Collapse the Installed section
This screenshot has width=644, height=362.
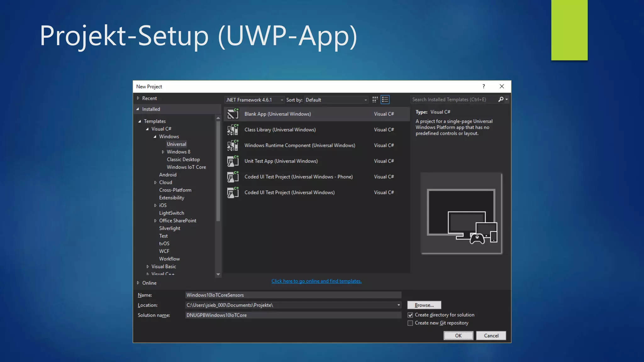[x=138, y=109]
